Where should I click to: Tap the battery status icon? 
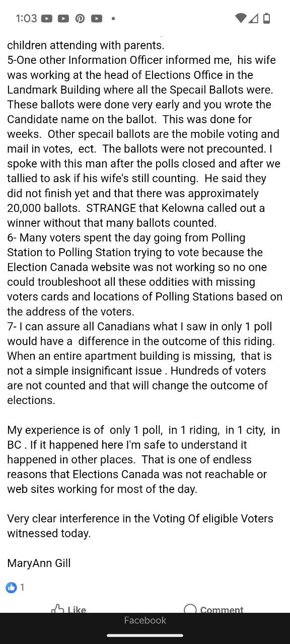[x=267, y=18]
